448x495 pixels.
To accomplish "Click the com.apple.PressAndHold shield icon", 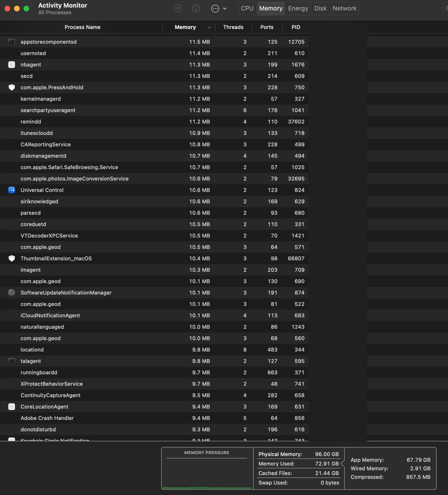I will point(12,87).
